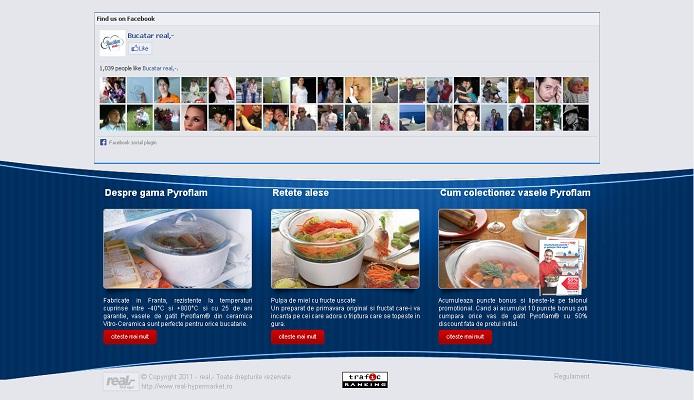Screen dimensions: 694x400
Task: Click the Pyroflam collection promo image
Action: point(513,249)
